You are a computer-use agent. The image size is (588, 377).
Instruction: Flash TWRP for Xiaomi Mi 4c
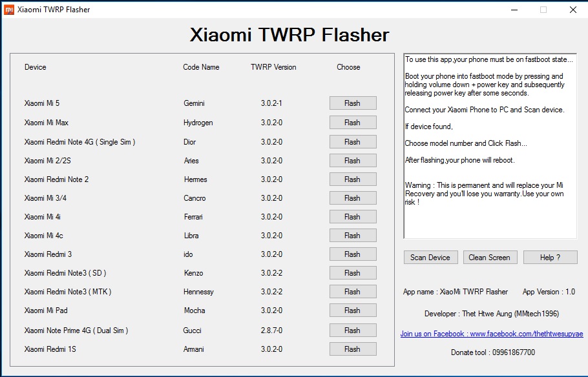[x=353, y=236]
